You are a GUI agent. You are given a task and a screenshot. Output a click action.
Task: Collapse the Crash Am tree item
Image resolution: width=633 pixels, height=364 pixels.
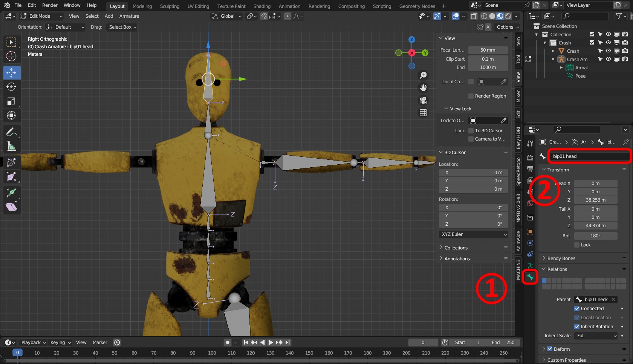coord(553,60)
